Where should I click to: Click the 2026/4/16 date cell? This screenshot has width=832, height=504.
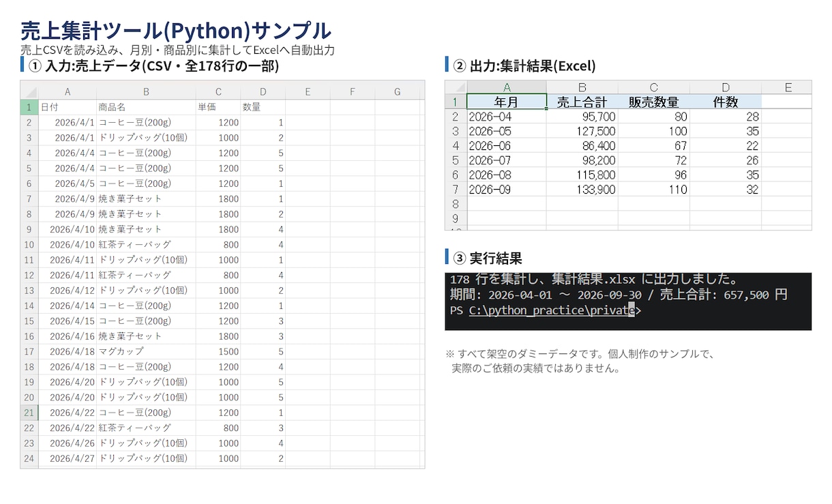pyautogui.click(x=68, y=336)
